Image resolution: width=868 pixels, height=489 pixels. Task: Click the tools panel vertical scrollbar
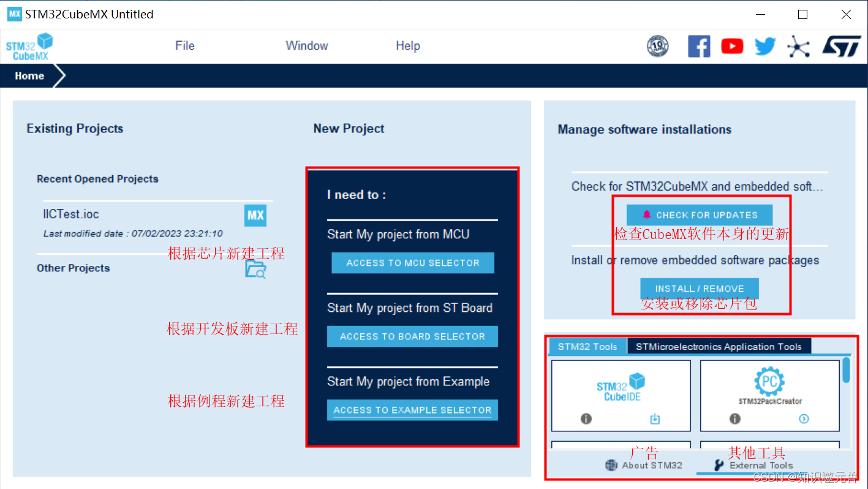point(846,370)
